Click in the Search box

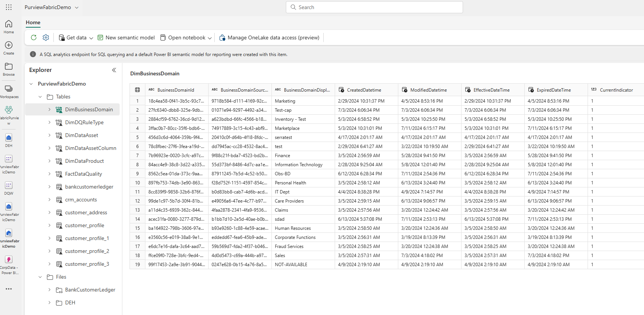[x=374, y=7]
